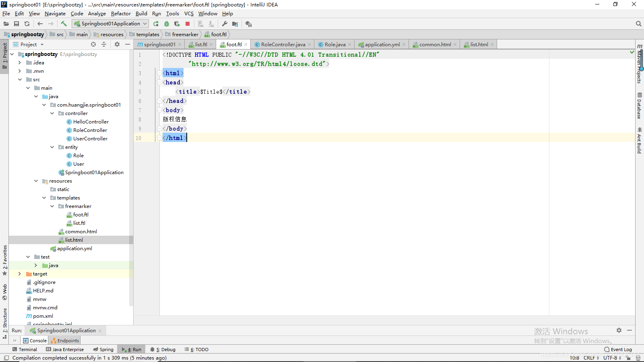Toggle the 7: Structure side tool button
Viewport: 644px width, 362px height.
click(4, 323)
